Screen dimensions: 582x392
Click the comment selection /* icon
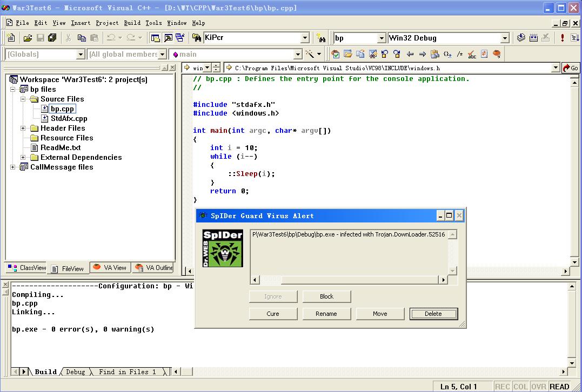pyautogui.click(x=459, y=54)
